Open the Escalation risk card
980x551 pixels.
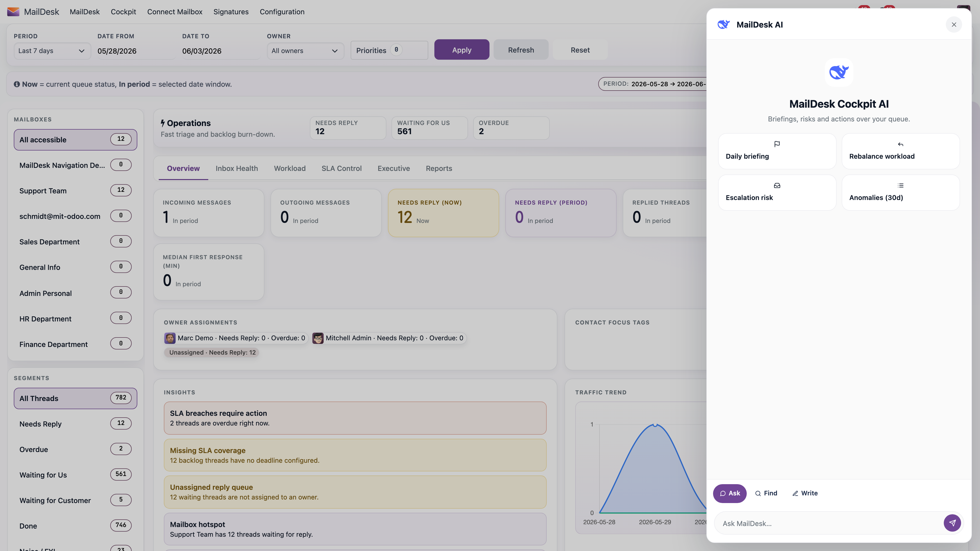click(x=777, y=192)
